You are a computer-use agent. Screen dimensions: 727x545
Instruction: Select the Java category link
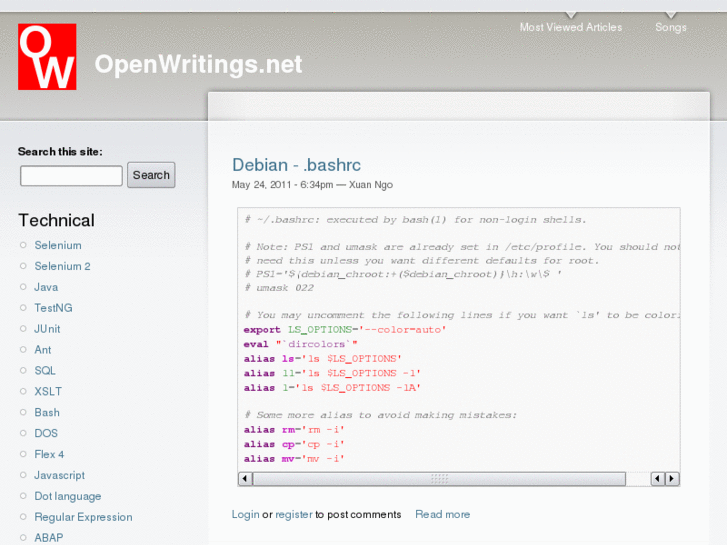46,287
